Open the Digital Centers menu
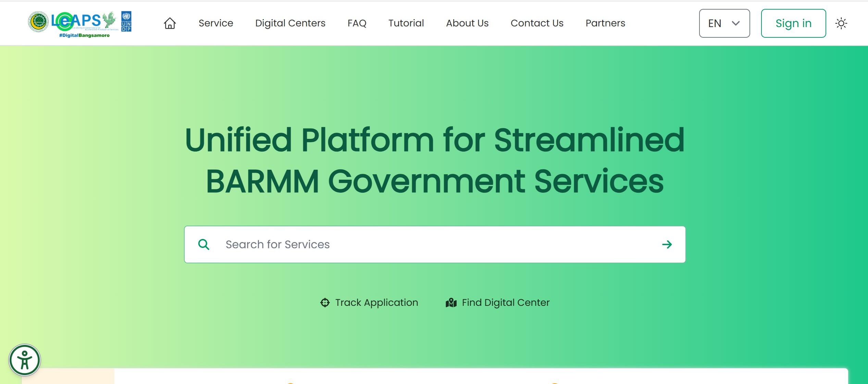 (290, 23)
